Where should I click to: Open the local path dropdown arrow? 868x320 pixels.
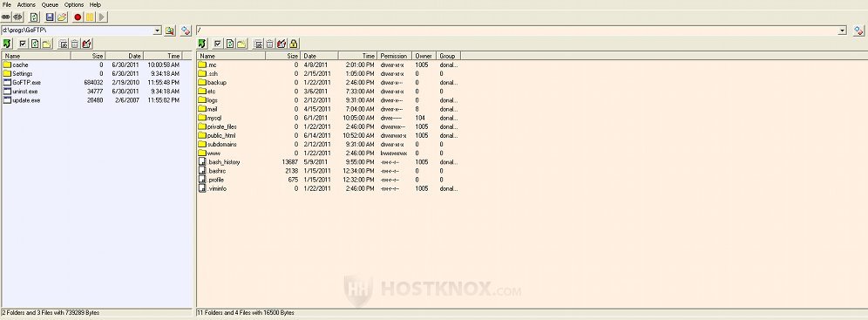point(158,31)
